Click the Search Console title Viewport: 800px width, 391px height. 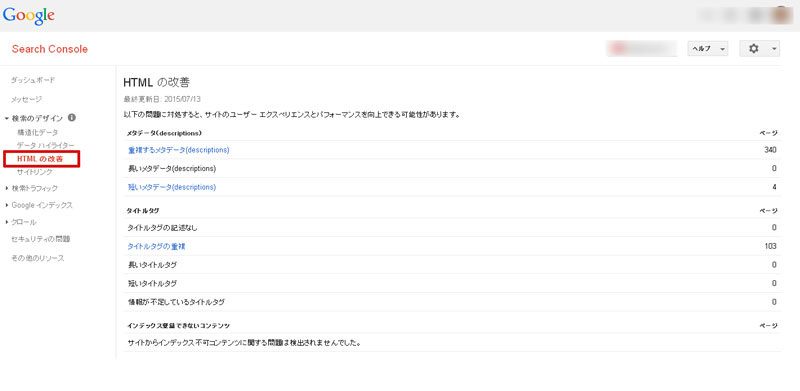pos(49,49)
